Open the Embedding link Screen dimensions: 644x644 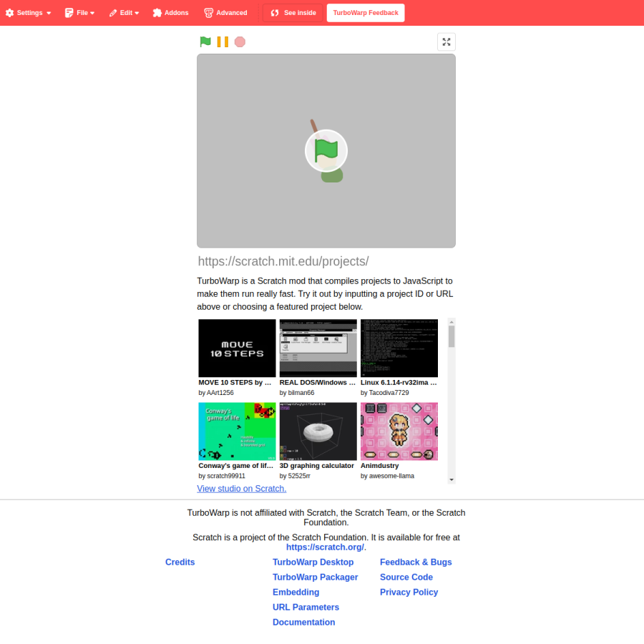tap(296, 592)
